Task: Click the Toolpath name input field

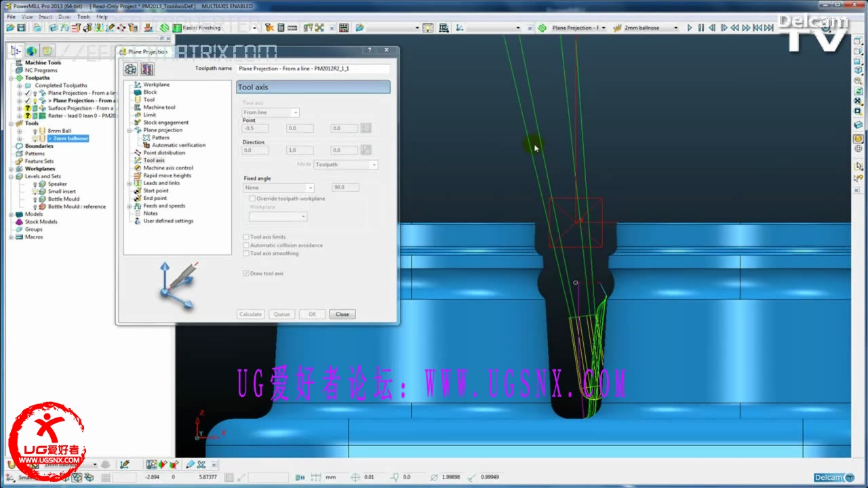Action: [x=313, y=68]
